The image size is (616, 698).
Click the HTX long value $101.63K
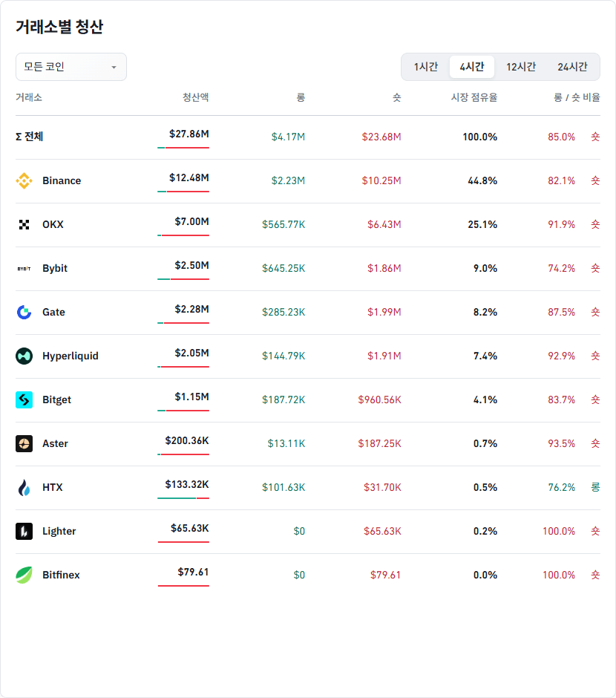[284, 487]
